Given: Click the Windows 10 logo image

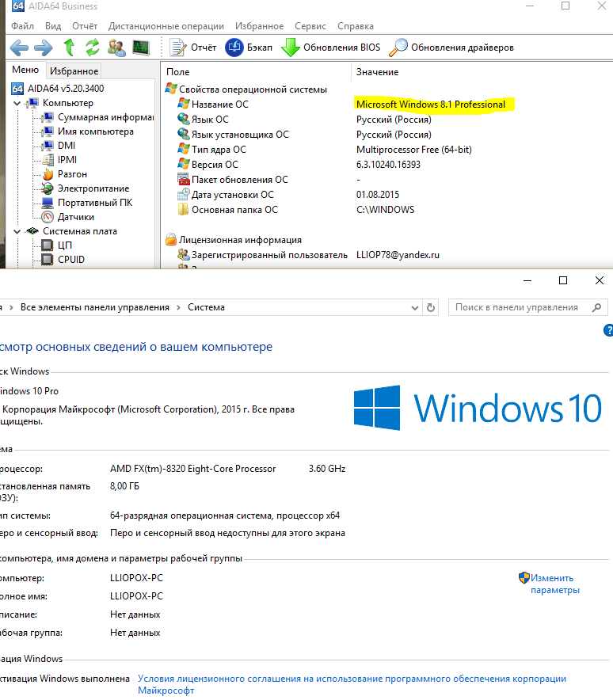Looking at the screenshot, I should (478, 408).
